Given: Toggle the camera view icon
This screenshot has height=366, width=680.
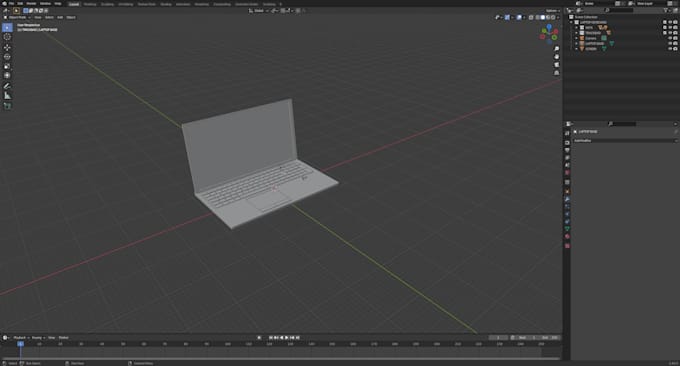Looking at the screenshot, I should pos(556,65).
